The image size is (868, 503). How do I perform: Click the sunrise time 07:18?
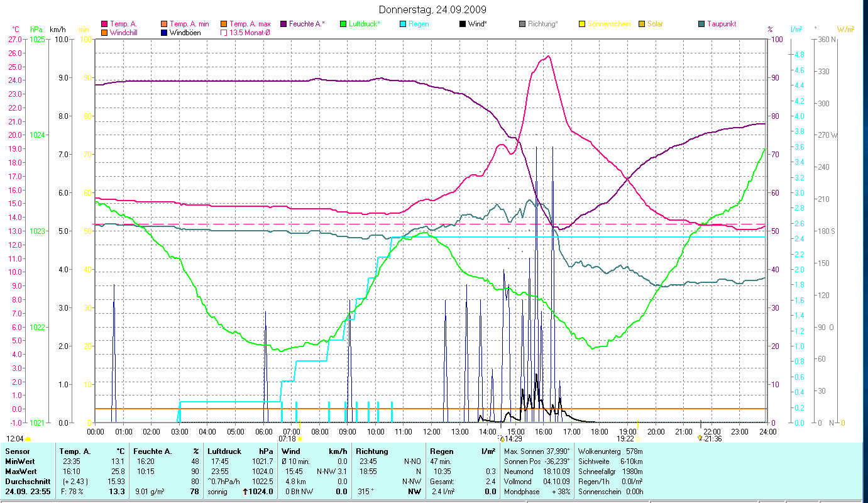coord(287,439)
